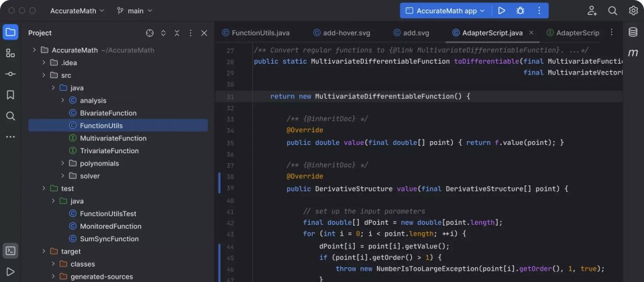Expand the .idea folder

[x=44, y=62]
